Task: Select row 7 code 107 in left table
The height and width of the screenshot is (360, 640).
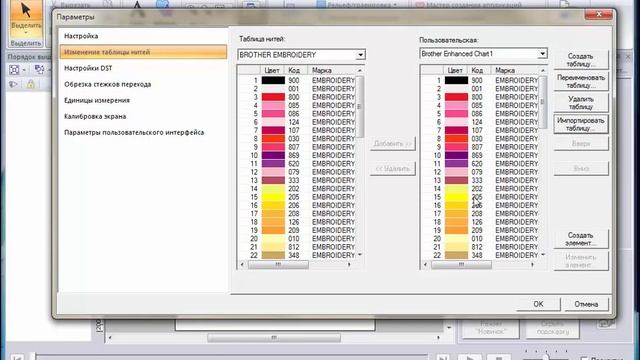Action: pos(297,131)
